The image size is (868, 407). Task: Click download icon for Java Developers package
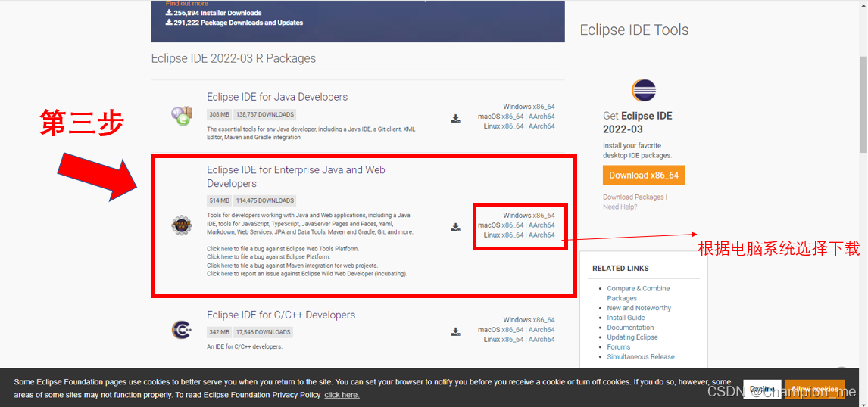(x=456, y=118)
